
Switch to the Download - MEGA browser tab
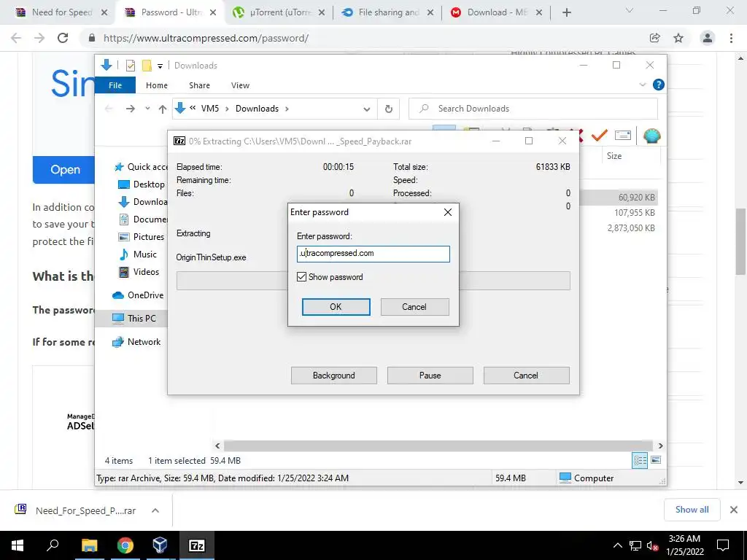pyautogui.click(x=496, y=12)
